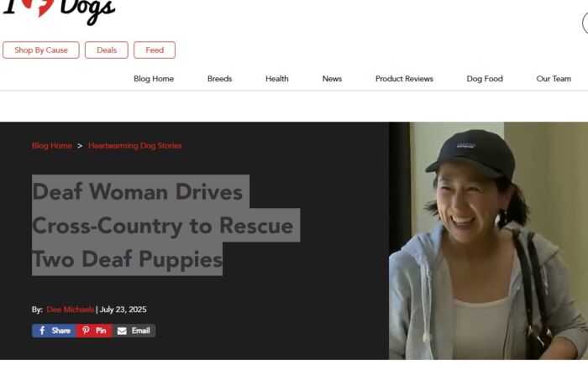Open author Dee Michaels profile link
The height and width of the screenshot is (370, 588).
(70, 310)
